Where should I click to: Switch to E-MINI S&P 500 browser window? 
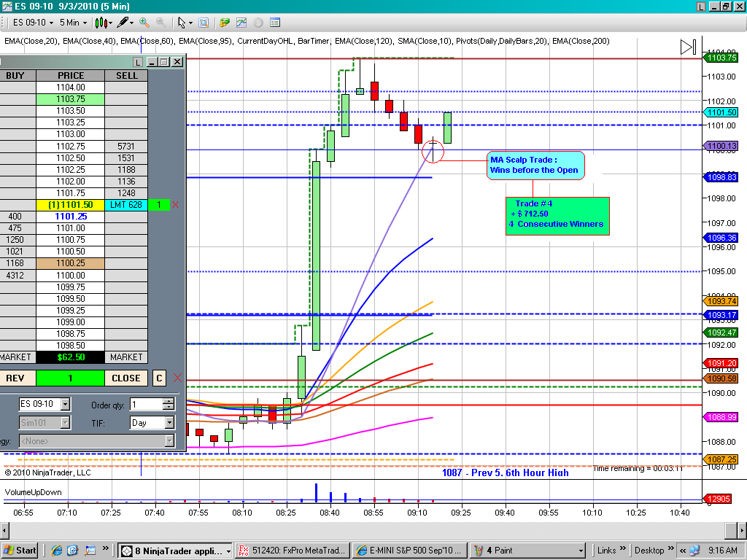pos(410,551)
